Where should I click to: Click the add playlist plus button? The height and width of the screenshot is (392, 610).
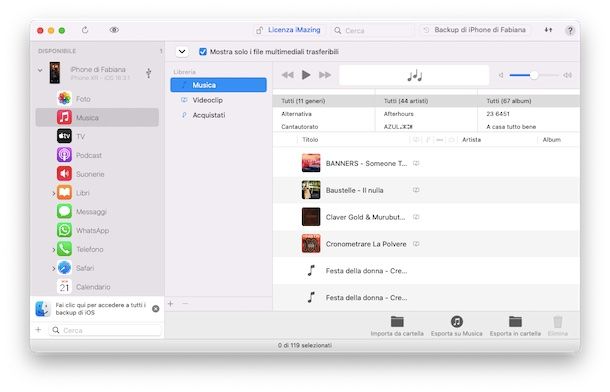click(170, 303)
